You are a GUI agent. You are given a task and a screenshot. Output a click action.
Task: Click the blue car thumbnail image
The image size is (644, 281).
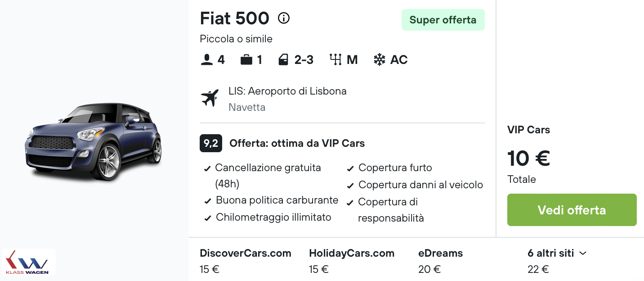coord(93,141)
